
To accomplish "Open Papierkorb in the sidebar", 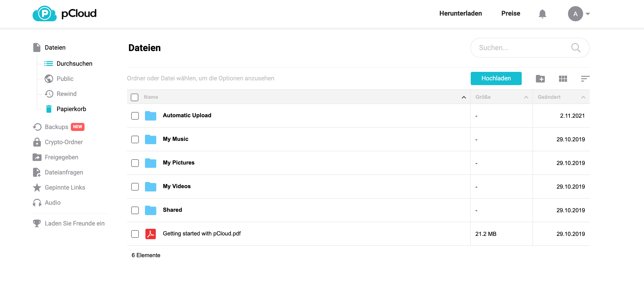I will point(71,109).
